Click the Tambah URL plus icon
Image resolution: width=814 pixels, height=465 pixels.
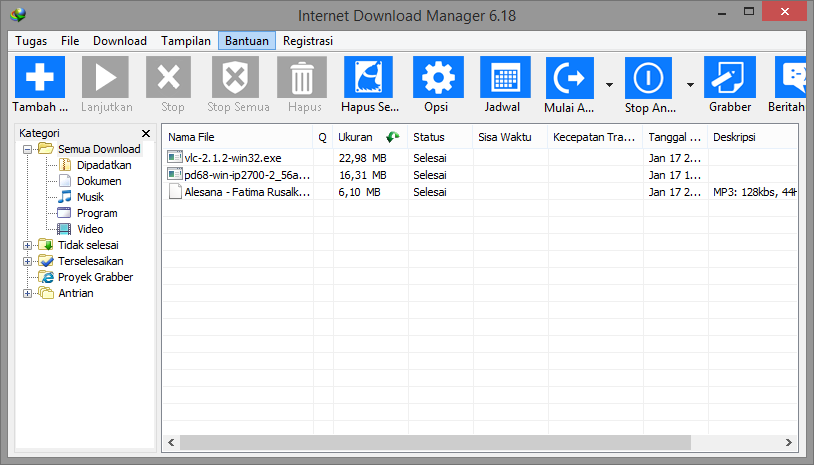point(40,77)
